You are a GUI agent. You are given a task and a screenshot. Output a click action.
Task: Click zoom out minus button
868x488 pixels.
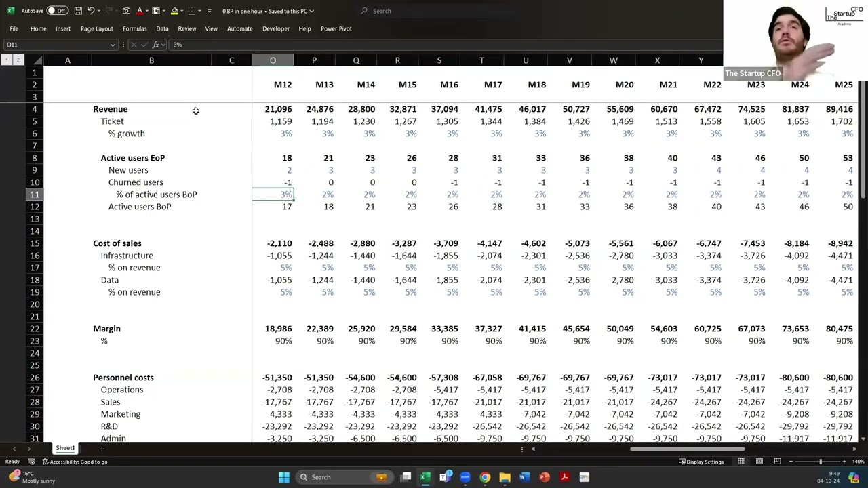[790, 462]
